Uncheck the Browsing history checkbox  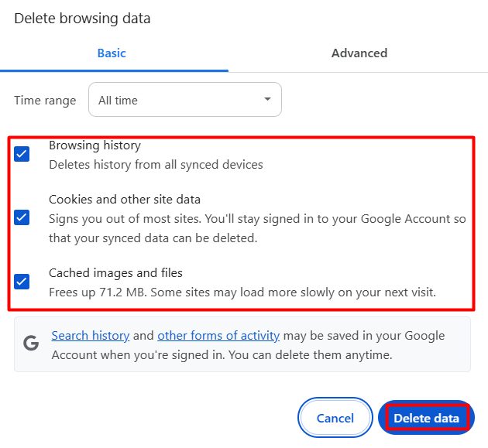(x=22, y=154)
